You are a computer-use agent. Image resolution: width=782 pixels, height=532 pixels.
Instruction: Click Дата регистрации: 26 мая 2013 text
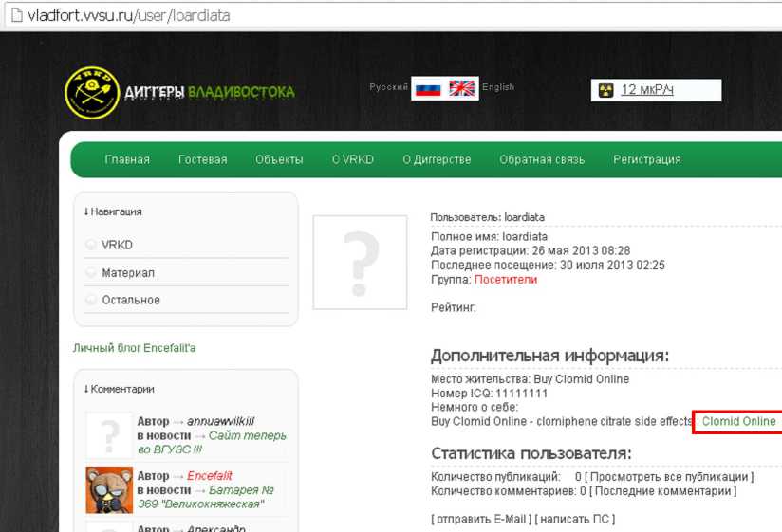(531, 250)
